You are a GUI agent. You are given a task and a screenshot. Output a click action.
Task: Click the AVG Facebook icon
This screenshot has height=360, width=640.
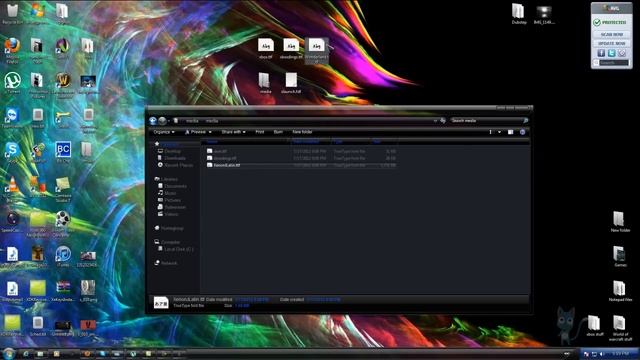(x=601, y=53)
